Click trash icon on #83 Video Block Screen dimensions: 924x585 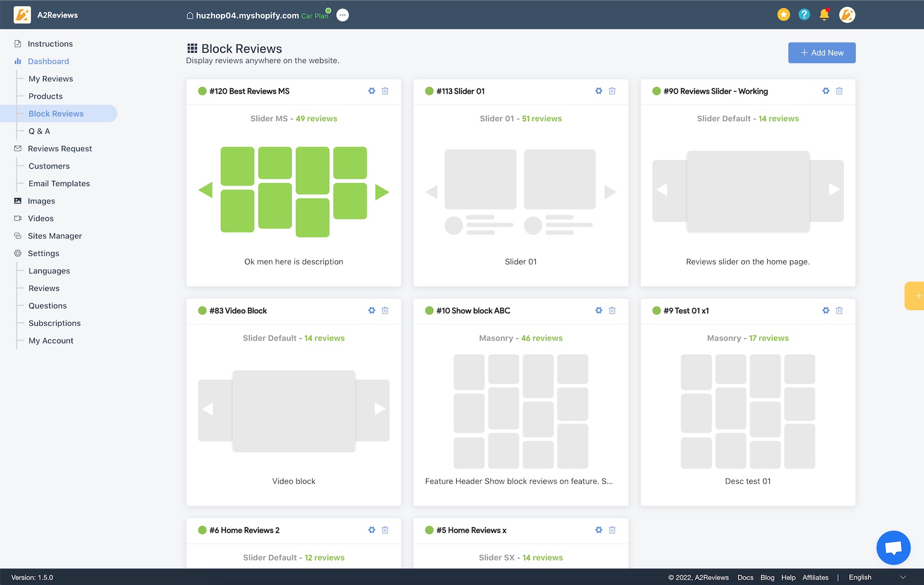(x=385, y=311)
